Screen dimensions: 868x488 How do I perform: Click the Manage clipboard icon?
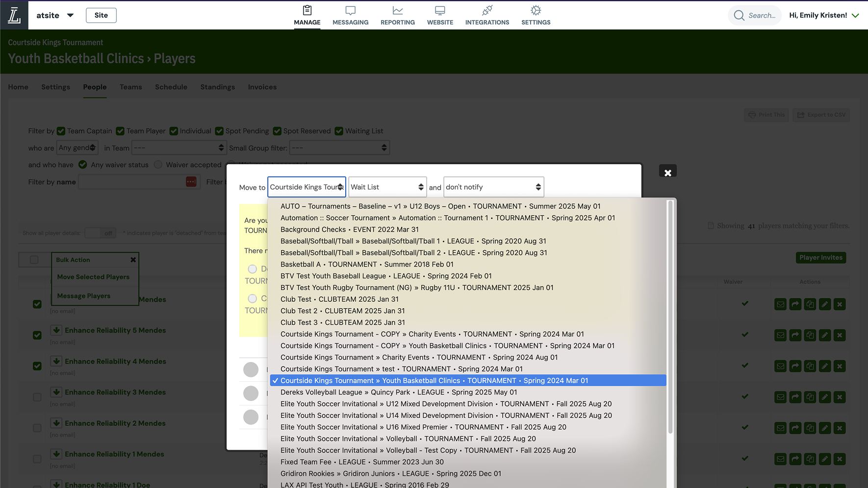point(307,11)
